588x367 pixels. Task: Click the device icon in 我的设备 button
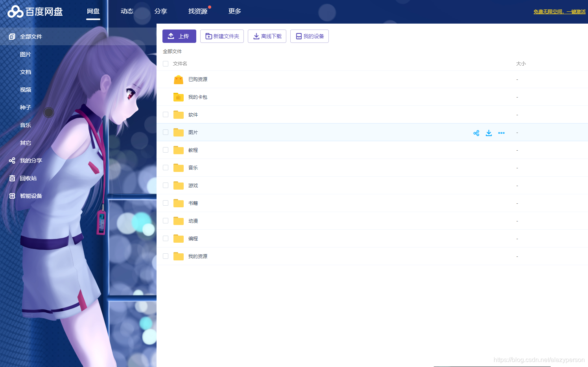click(299, 36)
